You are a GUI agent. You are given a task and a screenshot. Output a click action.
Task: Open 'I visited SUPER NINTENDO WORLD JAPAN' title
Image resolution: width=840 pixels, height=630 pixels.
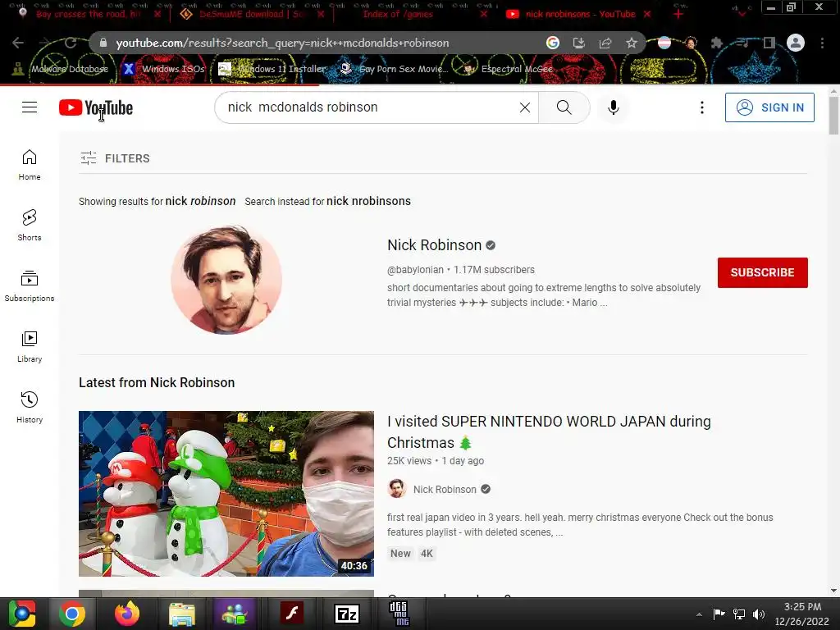coord(549,431)
